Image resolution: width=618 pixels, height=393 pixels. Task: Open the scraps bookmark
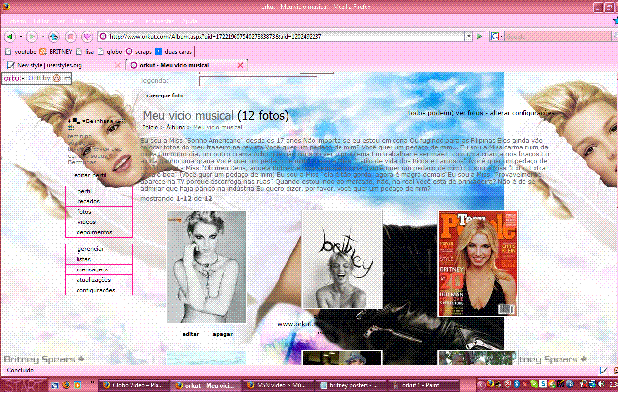pos(139,52)
